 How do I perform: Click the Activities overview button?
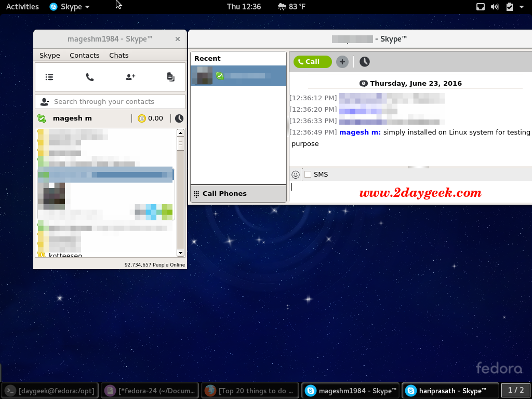coord(22,7)
